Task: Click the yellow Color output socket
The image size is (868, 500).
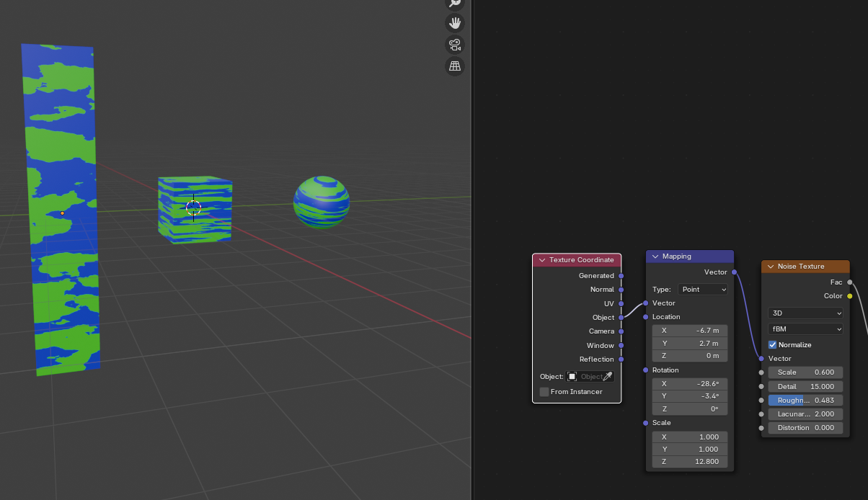Action: (x=850, y=296)
